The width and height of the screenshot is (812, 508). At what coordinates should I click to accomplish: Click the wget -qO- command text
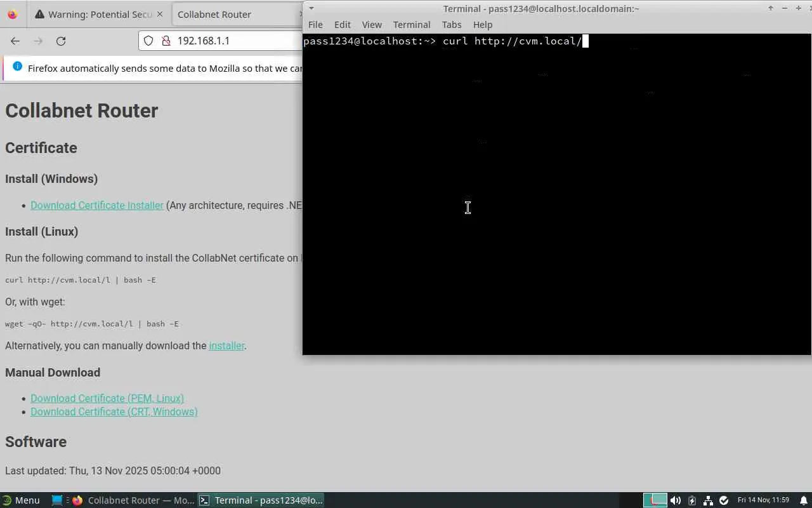[x=92, y=324]
